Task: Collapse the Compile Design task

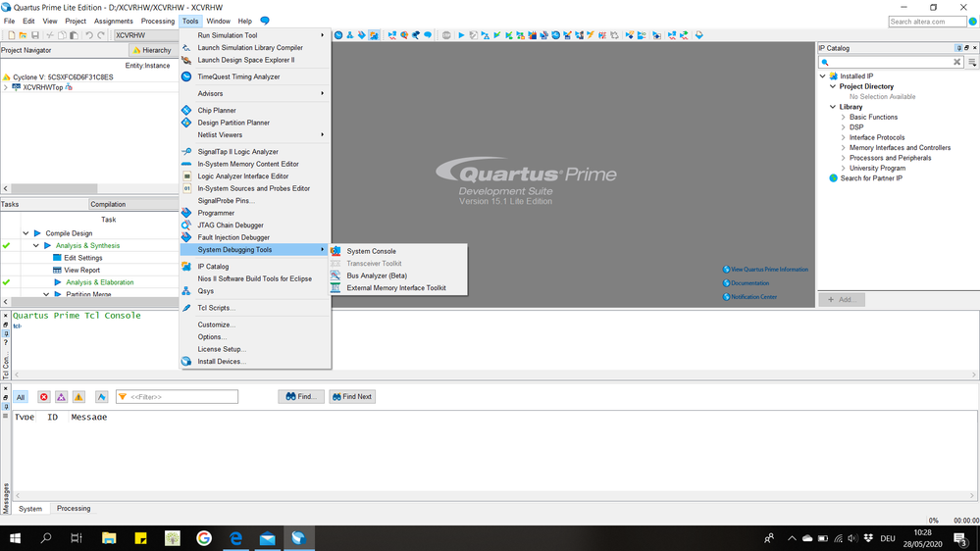Action: click(26, 233)
